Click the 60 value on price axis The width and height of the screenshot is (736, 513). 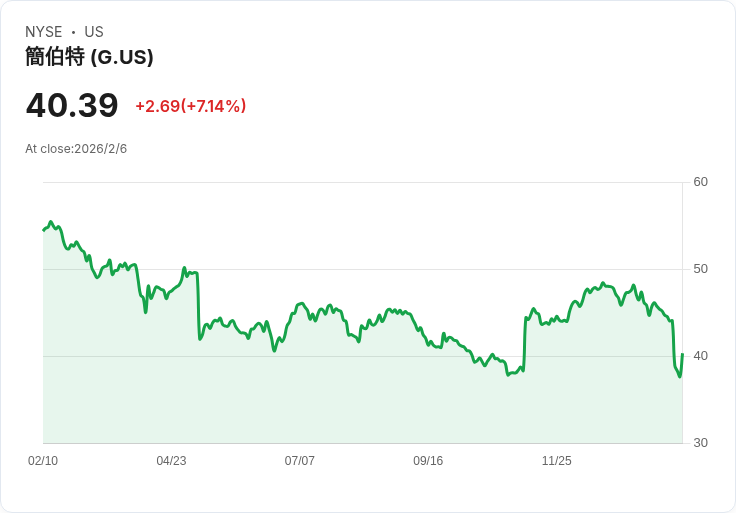(700, 182)
